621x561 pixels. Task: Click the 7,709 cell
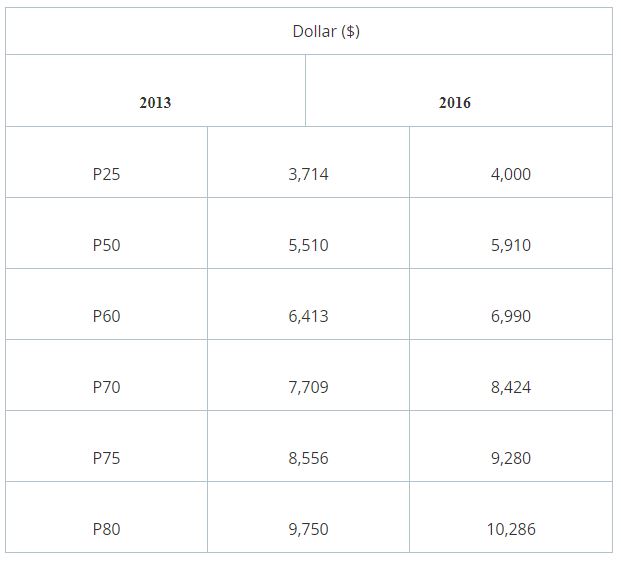(308, 375)
